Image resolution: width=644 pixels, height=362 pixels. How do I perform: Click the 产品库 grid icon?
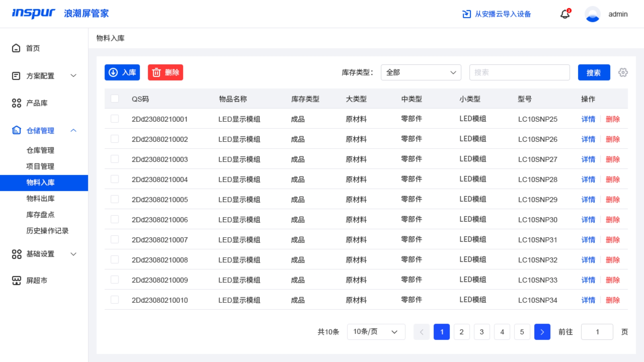(16, 103)
